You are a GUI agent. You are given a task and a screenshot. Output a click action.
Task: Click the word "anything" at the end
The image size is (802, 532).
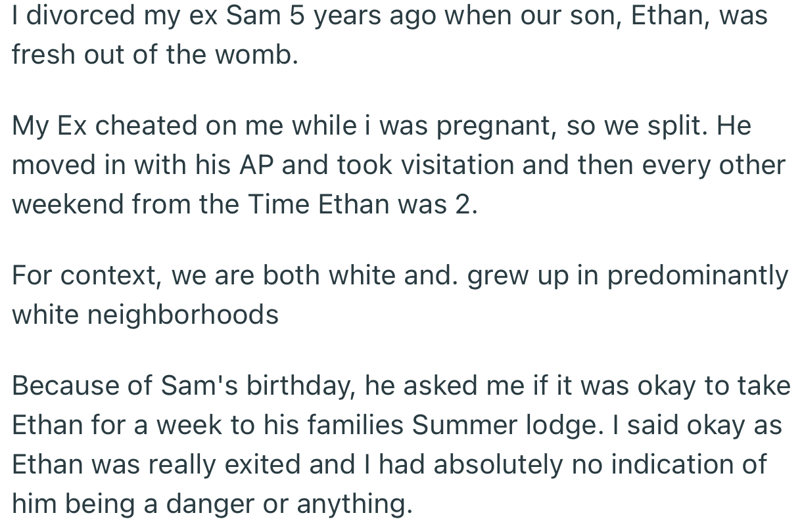pyautogui.click(x=355, y=504)
